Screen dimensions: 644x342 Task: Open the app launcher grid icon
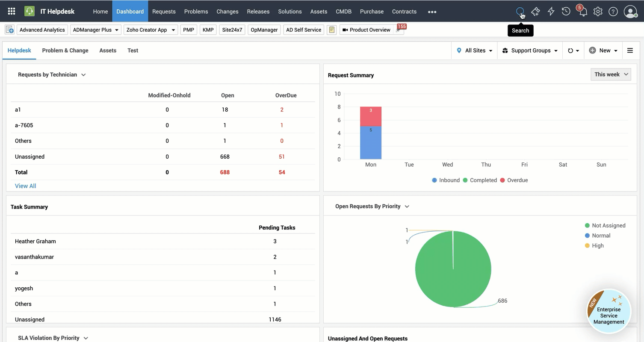pos(12,12)
